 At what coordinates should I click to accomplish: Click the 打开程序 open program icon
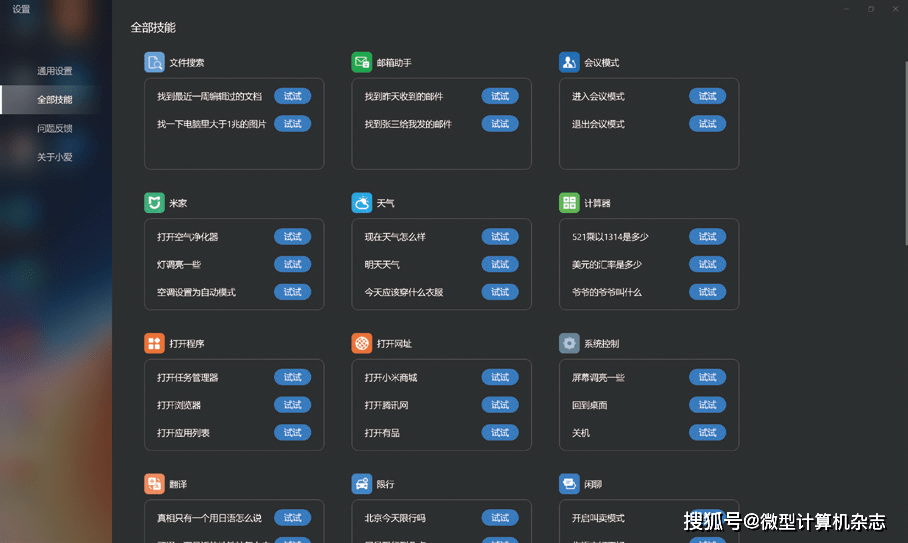coord(154,343)
